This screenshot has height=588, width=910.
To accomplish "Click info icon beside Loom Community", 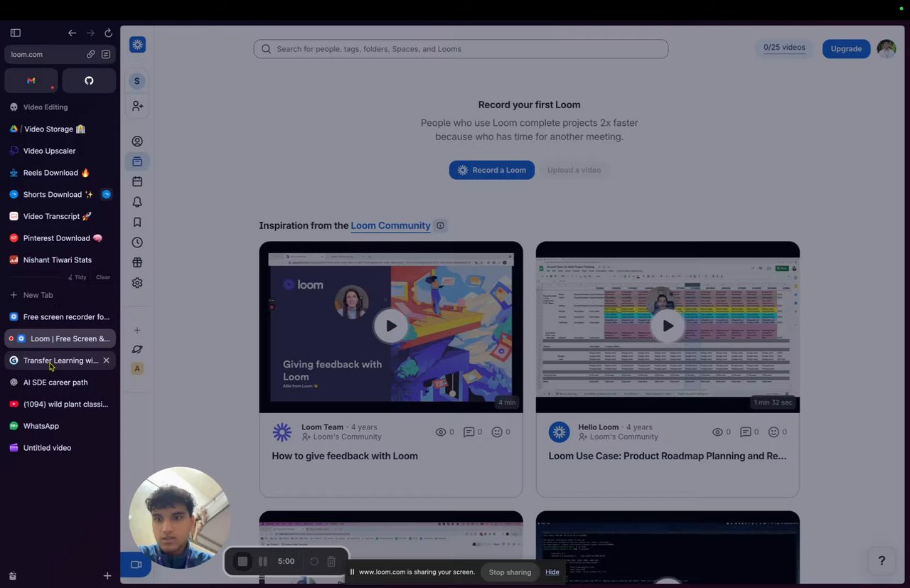I will click(x=440, y=225).
